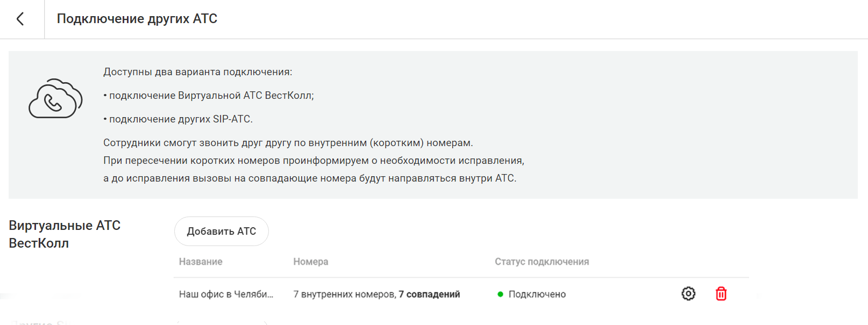The image size is (868, 325).
Task: Click the Статус подключения column header
Action: (542, 262)
